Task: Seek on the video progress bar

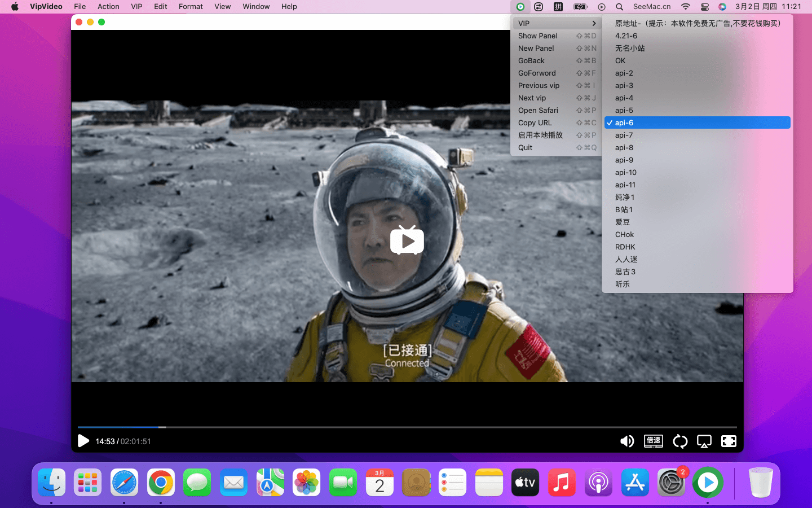Action: [x=406, y=427]
